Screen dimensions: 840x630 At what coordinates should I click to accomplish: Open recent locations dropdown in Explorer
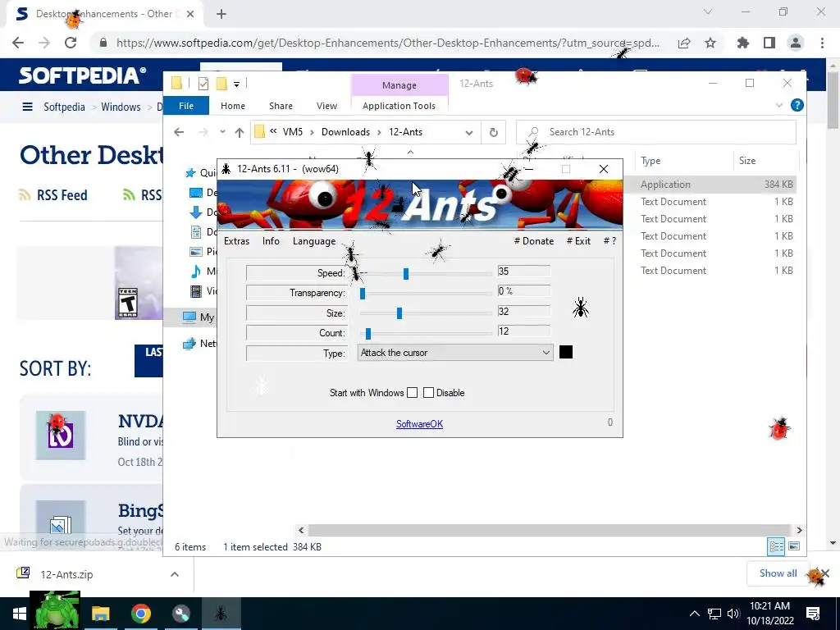click(222, 132)
